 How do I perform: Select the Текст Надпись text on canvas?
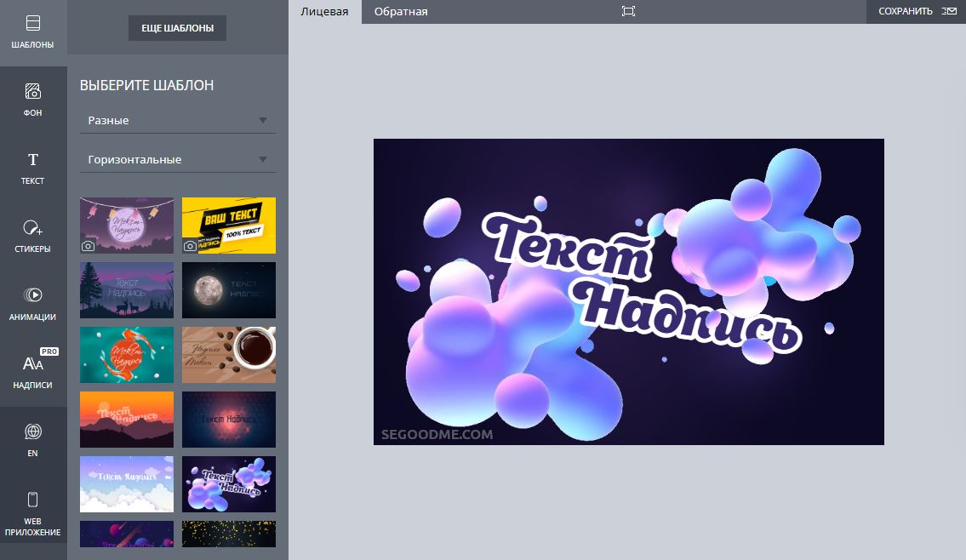[x=641, y=283]
